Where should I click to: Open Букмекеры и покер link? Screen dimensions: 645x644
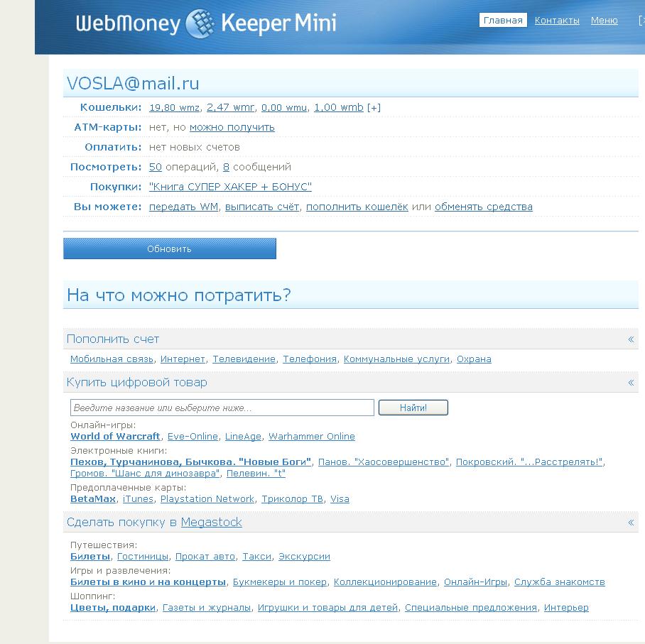[x=280, y=582]
